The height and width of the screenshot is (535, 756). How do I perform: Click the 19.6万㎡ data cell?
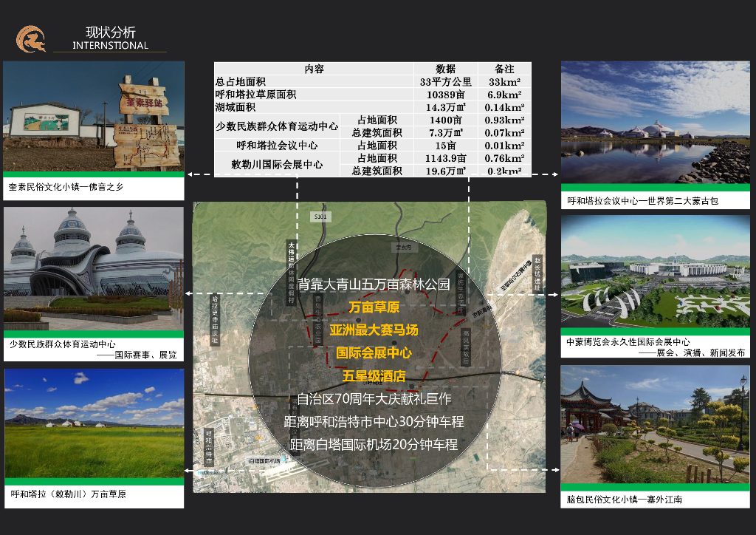445,171
